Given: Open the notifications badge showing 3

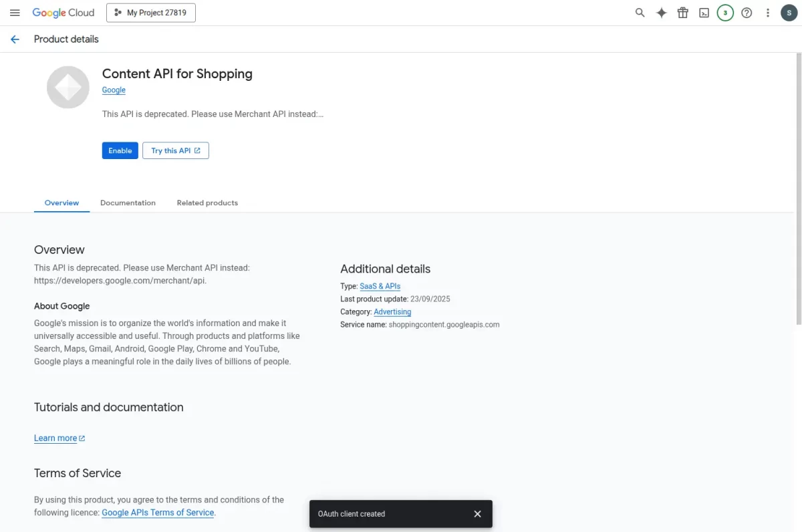Looking at the screenshot, I should click(x=725, y=13).
